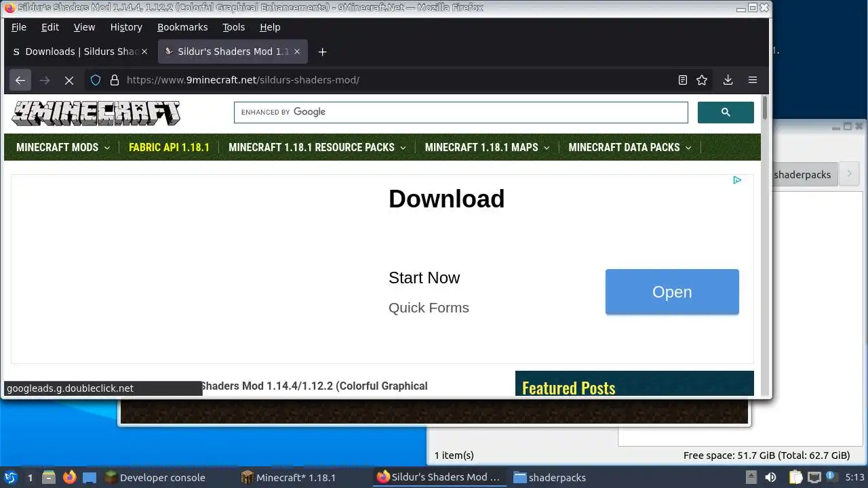Expand Minecraft 1.18.1 Maps dropdown
Image resolution: width=868 pixels, height=488 pixels.
487,147
